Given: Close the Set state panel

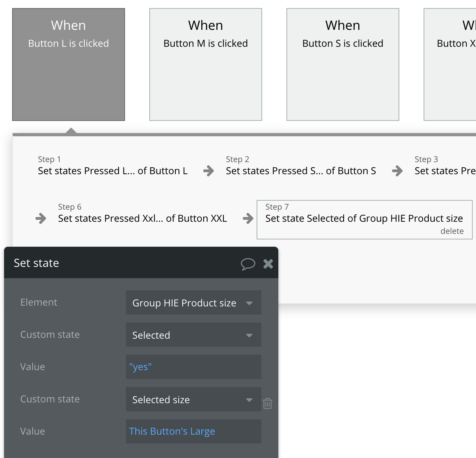Looking at the screenshot, I should click(x=268, y=264).
